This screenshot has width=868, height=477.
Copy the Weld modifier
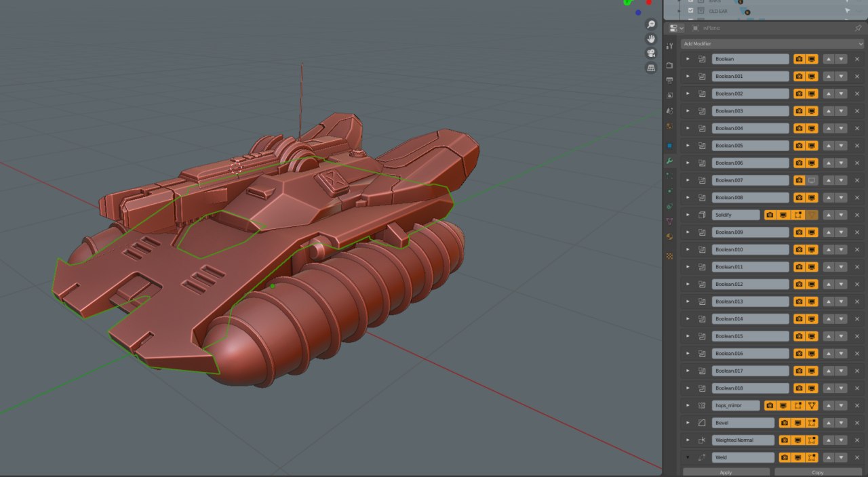818,472
